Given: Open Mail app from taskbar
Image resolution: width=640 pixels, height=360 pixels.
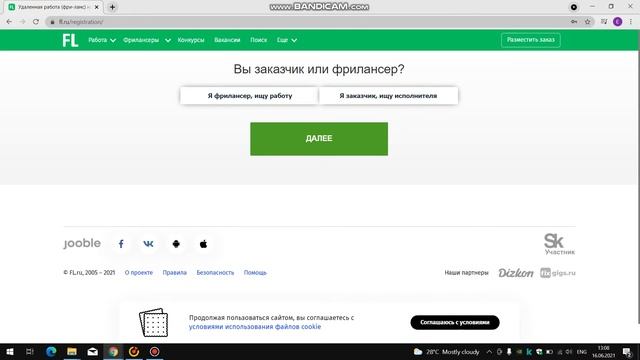Looking at the screenshot, I should pos(93,351).
